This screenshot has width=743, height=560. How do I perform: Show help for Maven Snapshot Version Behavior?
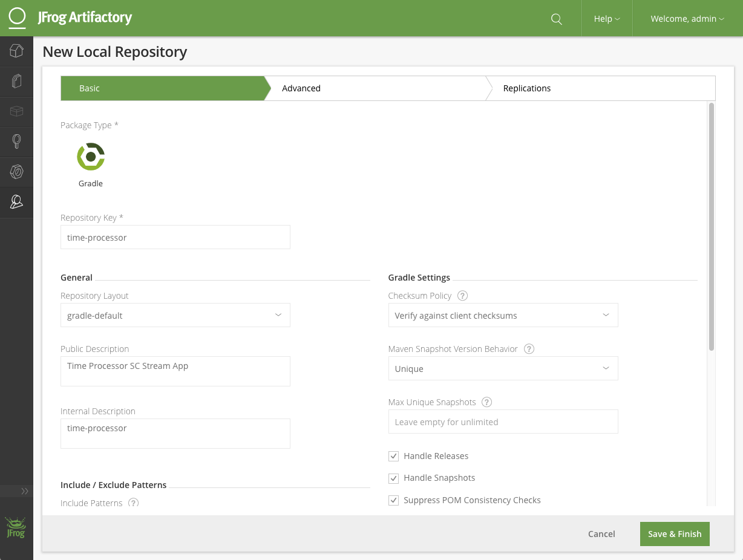(x=529, y=349)
